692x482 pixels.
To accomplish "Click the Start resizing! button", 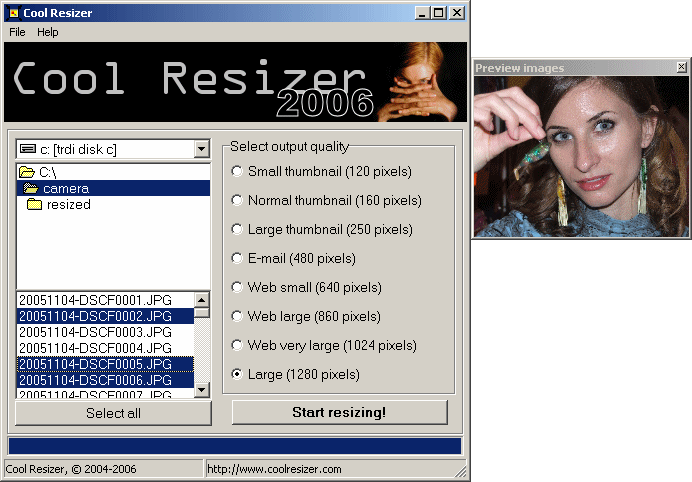I will 339,412.
